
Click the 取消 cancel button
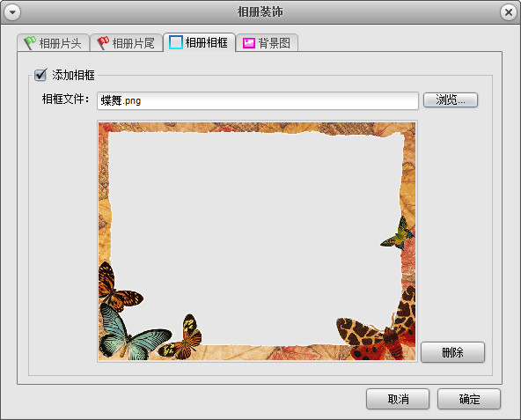tap(398, 399)
